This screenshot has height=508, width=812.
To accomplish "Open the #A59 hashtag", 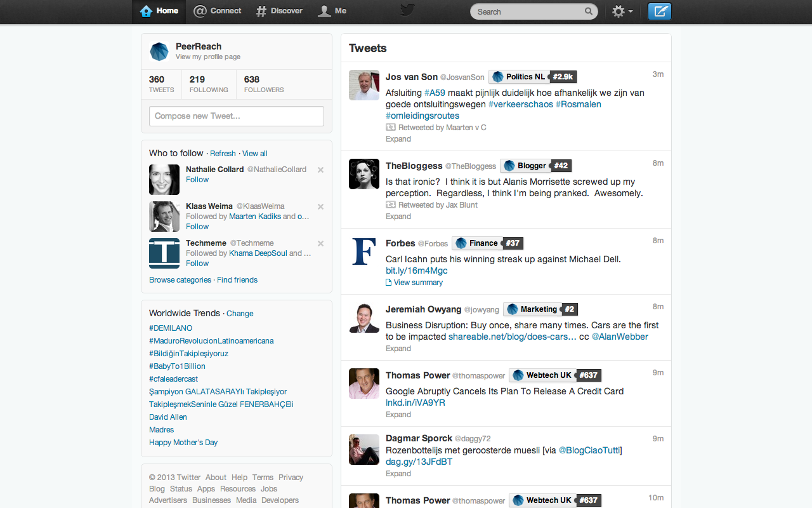I will click(435, 93).
